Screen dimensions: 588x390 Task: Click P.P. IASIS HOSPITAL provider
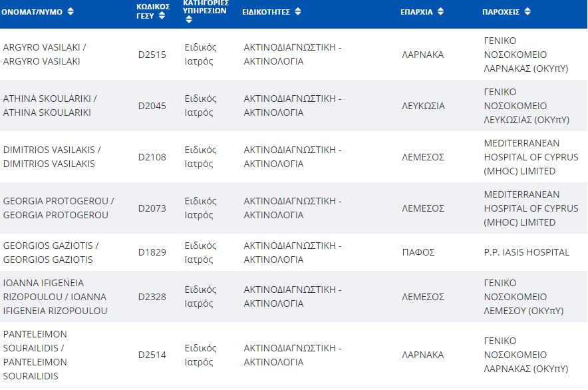coord(526,252)
